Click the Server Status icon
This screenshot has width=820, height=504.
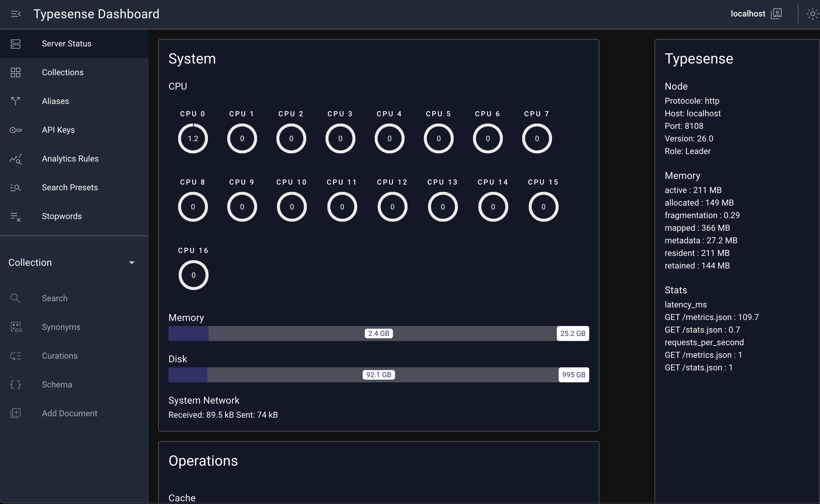[15, 44]
